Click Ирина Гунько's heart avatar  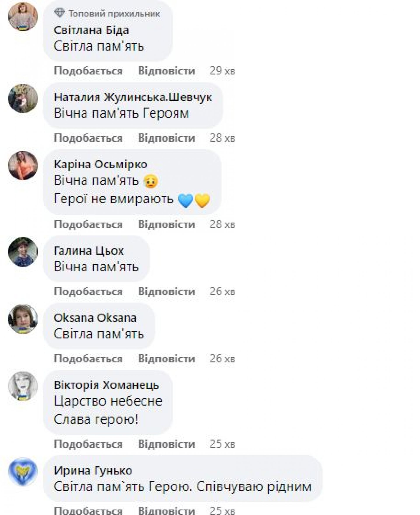coord(23,472)
